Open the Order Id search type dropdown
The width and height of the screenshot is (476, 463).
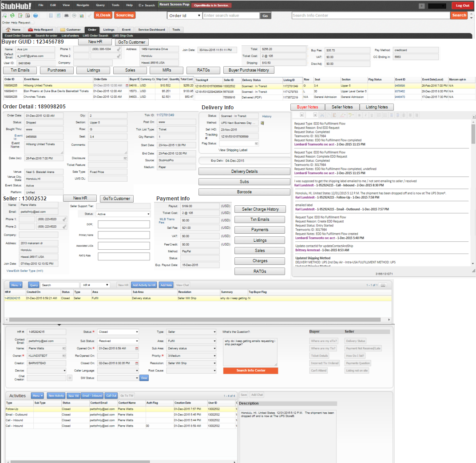coord(185,16)
